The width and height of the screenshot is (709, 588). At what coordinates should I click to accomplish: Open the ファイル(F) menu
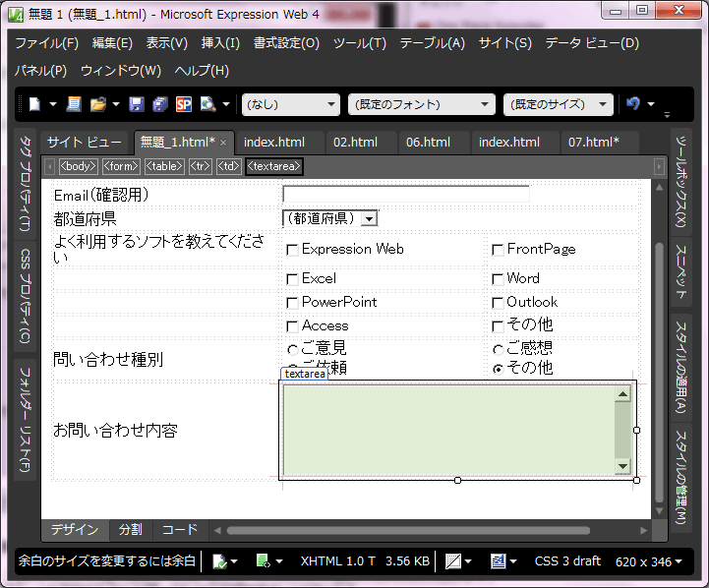[x=46, y=43]
